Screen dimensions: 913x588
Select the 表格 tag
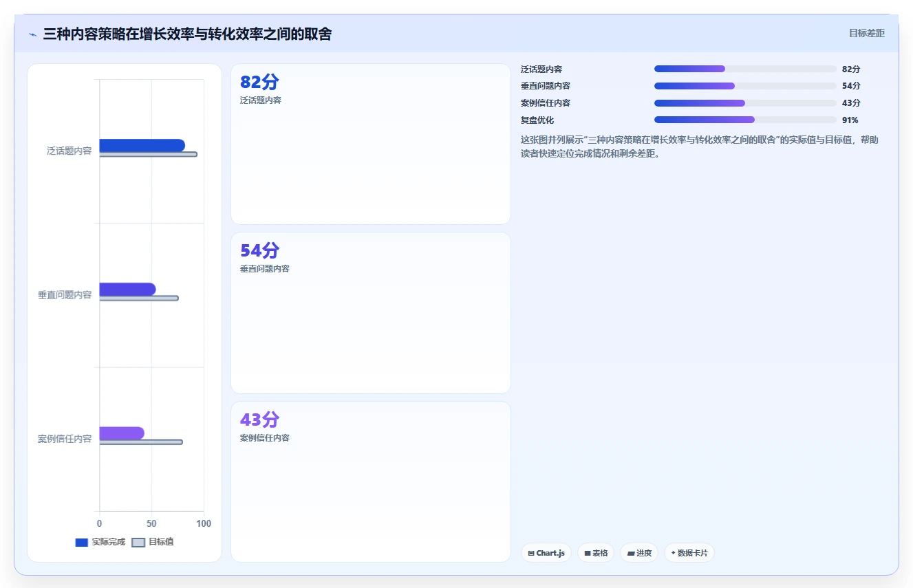click(x=596, y=553)
